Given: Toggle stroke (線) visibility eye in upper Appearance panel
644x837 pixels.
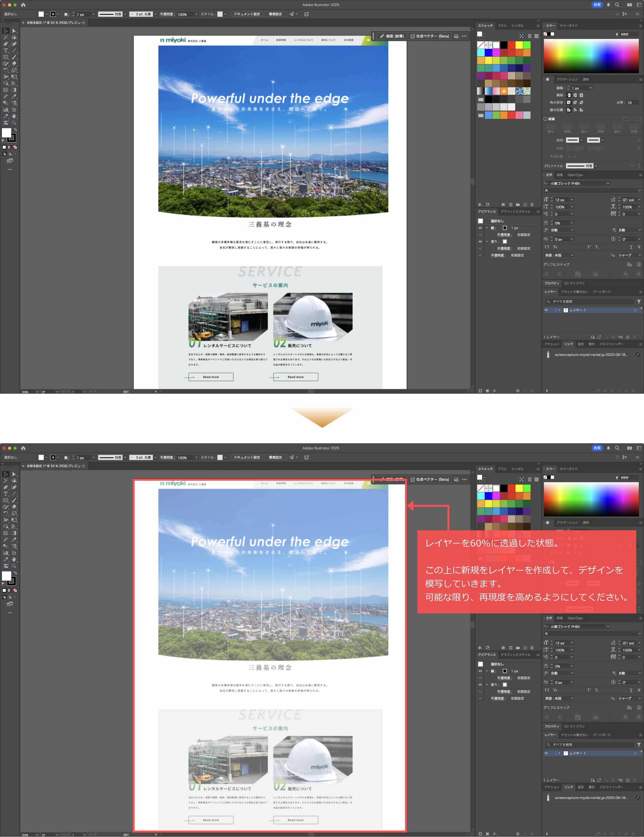Looking at the screenshot, I should click(x=480, y=228).
